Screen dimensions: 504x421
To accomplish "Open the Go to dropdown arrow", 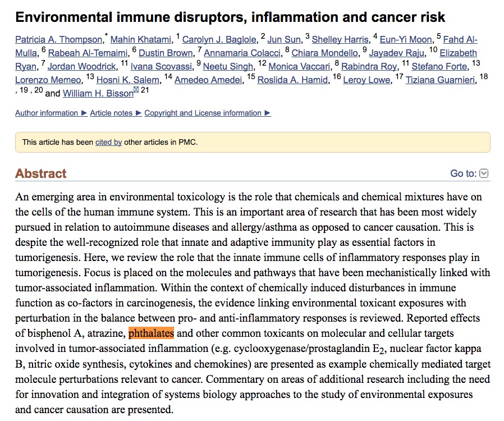I will 483,173.
